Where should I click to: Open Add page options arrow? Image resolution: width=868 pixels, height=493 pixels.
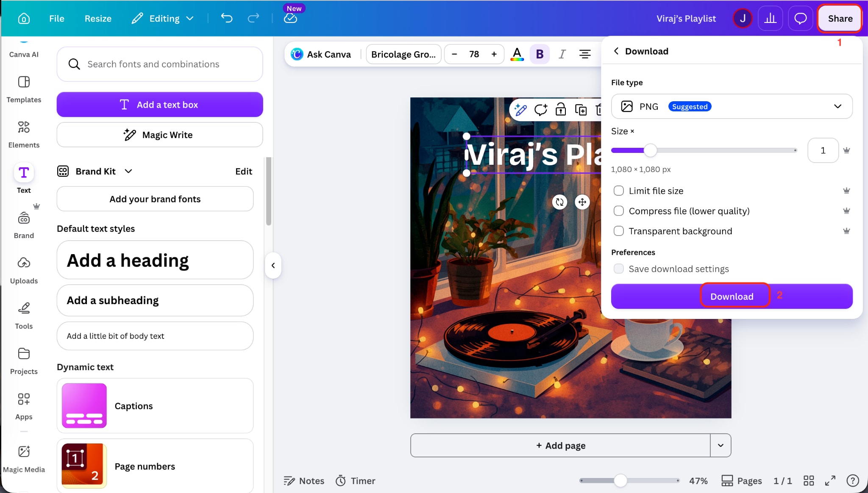[721, 445]
